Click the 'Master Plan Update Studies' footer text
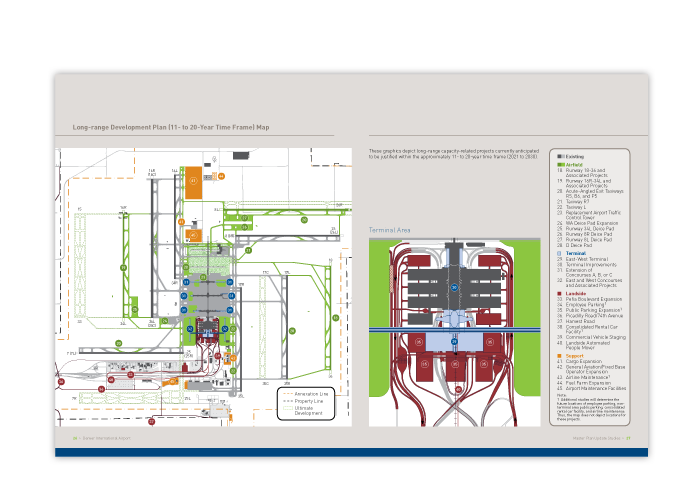This screenshot has height=500, width=700. coord(596,438)
